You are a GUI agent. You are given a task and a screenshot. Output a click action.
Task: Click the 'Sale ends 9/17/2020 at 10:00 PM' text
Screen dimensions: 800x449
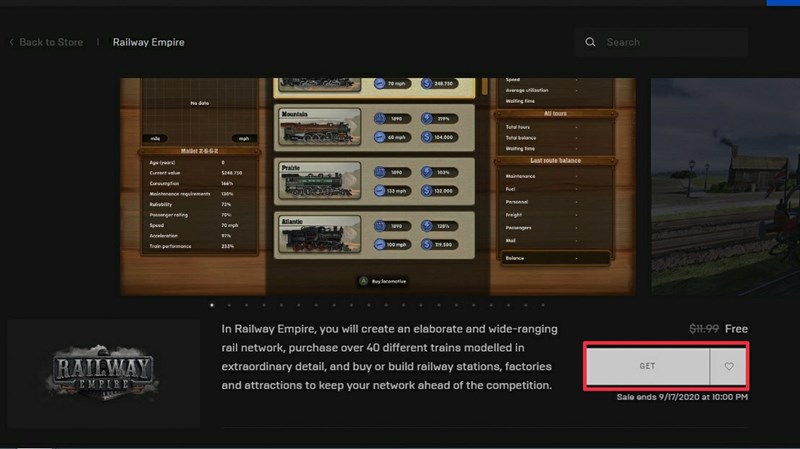[x=682, y=397]
